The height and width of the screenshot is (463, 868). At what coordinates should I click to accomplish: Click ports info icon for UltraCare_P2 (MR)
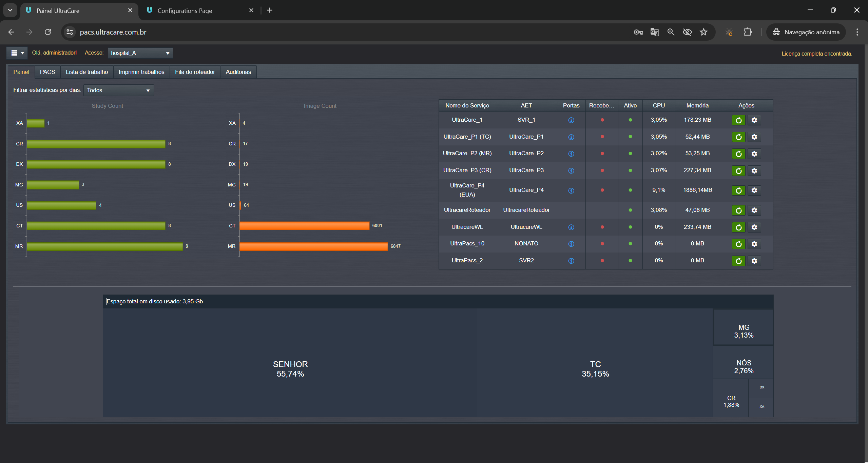pyautogui.click(x=571, y=154)
